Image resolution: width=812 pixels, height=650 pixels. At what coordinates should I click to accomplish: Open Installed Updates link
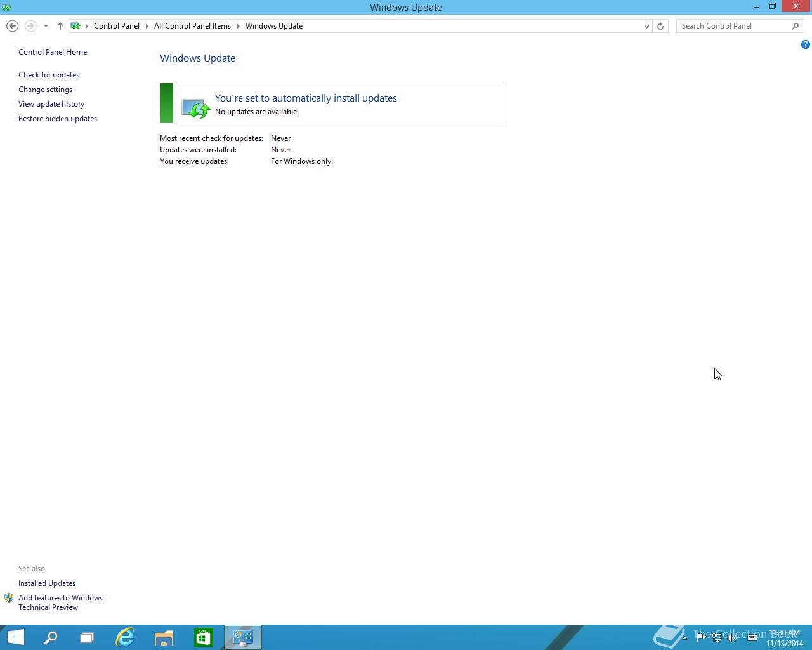pos(47,583)
